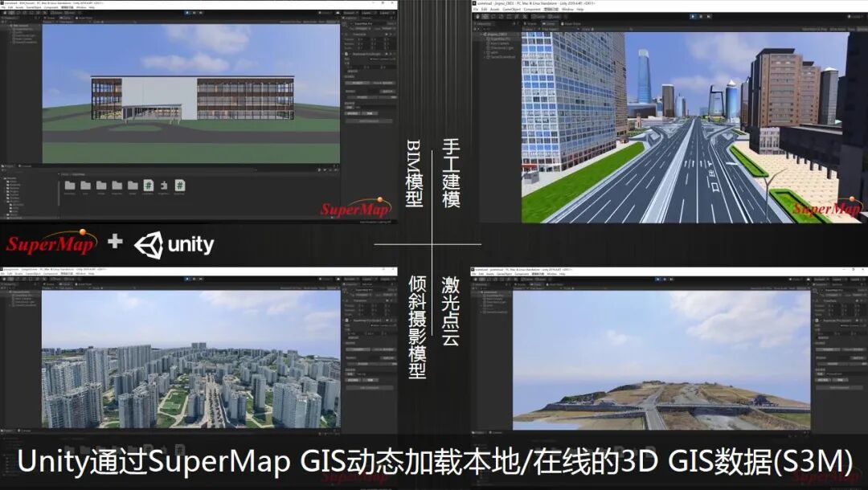The height and width of the screenshot is (490, 868).
Task: Toggle Pivot button in 手工建模 toolbar
Action: point(538,17)
